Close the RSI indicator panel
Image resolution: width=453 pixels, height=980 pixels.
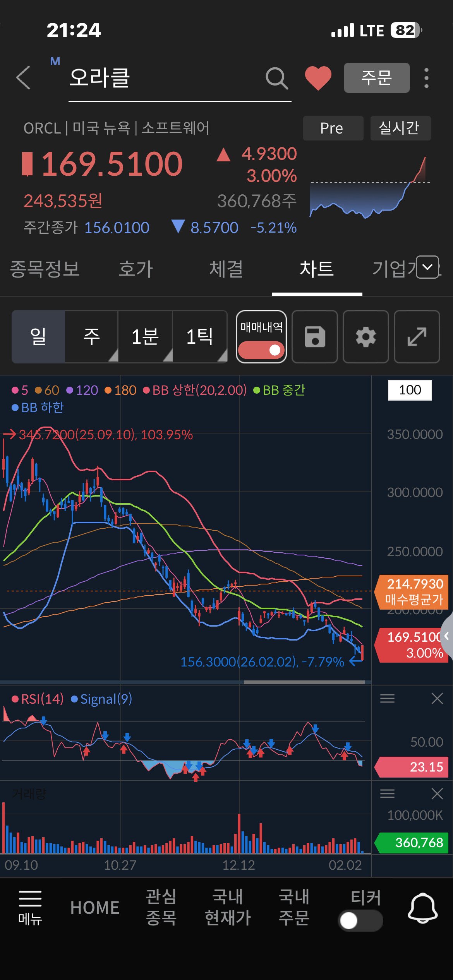[437, 699]
